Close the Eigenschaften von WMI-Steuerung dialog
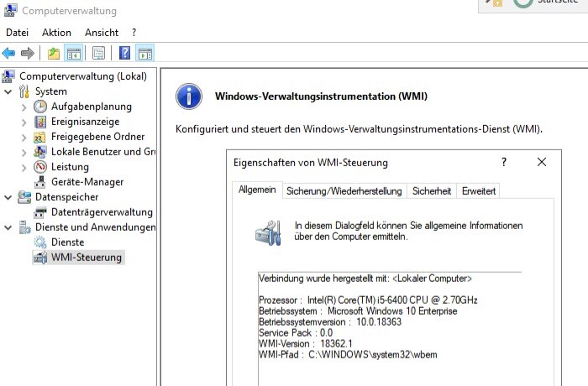The height and width of the screenshot is (386, 588). point(542,162)
